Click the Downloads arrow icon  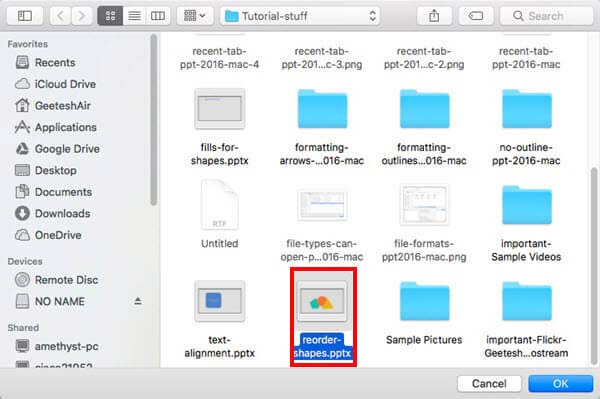pyautogui.click(x=22, y=213)
